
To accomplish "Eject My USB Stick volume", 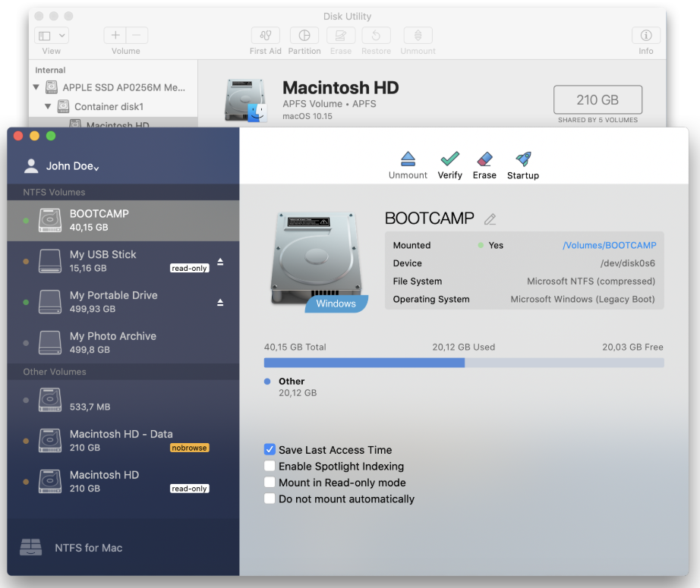I will click(220, 262).
